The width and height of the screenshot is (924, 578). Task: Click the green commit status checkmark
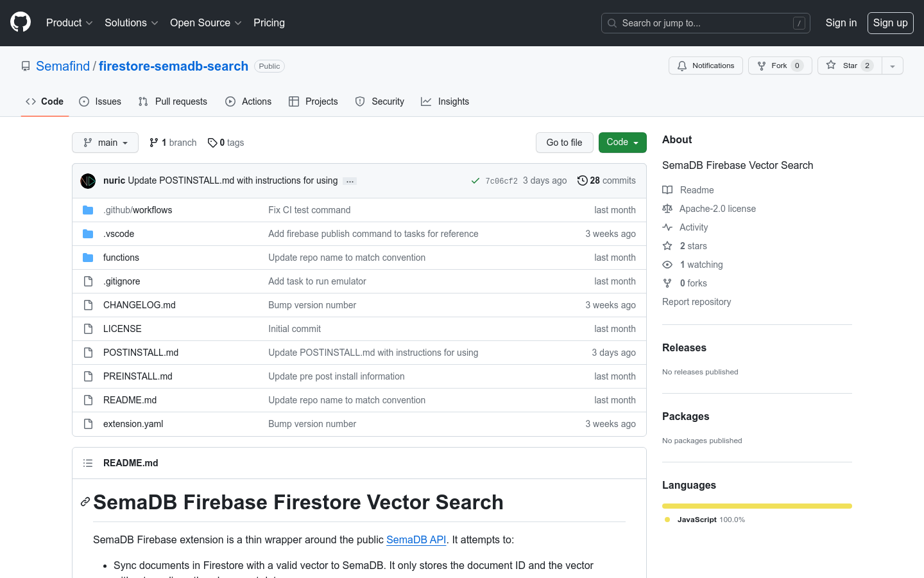click(x=475, y=181)
